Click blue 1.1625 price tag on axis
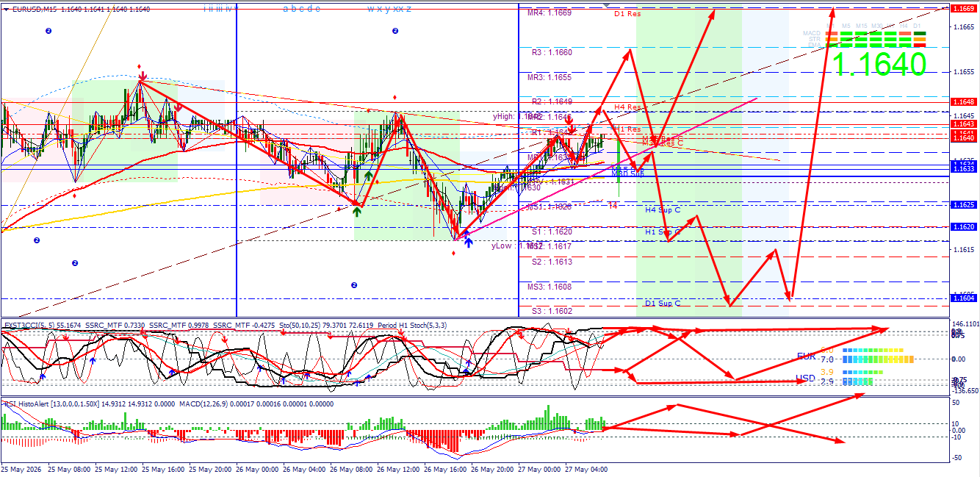The height and width of the screenshot is (477, 980). pyautogui.click(x=963, y=204)
